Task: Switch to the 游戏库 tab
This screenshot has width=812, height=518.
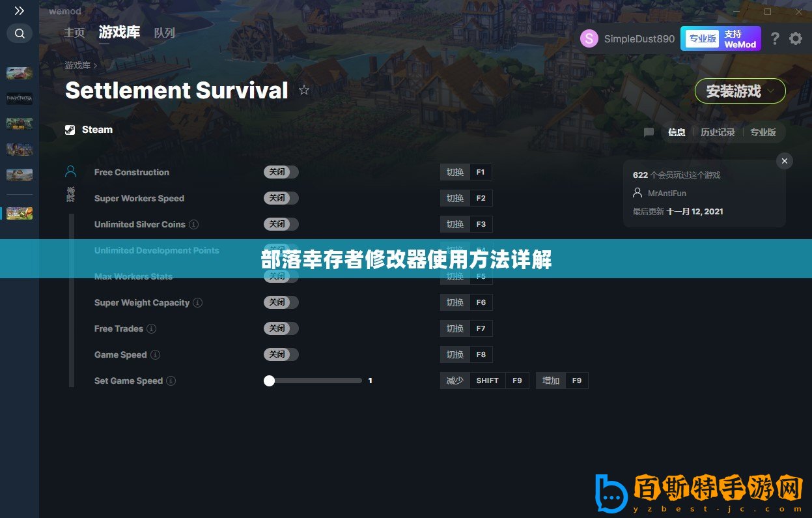Action: click(x=119, y=32)
